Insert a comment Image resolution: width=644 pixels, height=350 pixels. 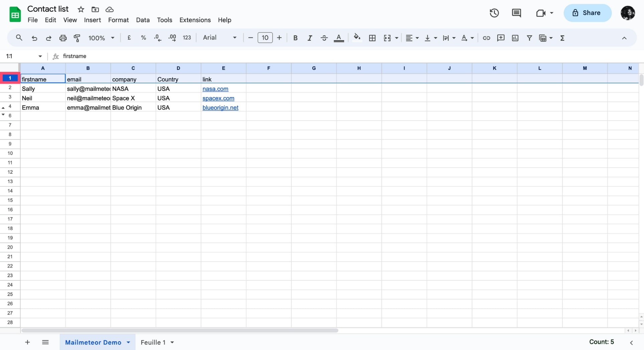pos(501,38)
